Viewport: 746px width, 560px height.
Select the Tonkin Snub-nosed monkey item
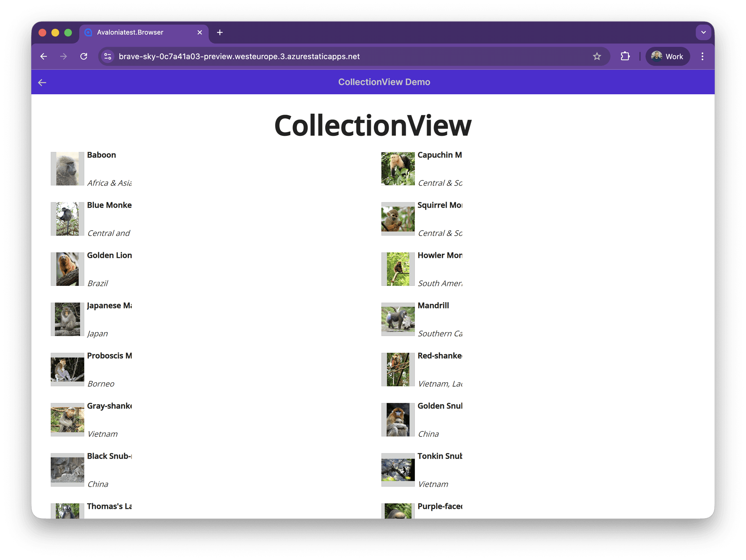[440, 456]
